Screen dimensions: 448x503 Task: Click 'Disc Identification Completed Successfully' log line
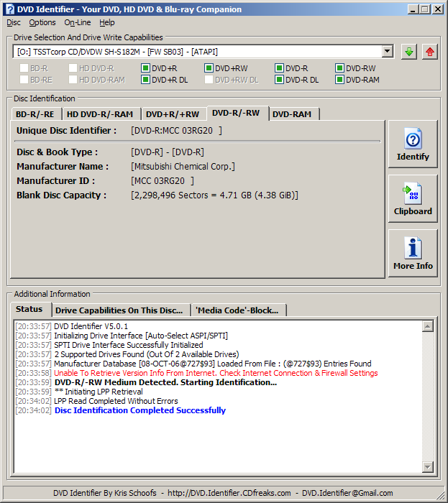[140, 410]
